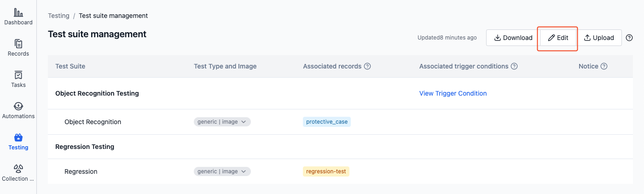Open the View Trigger Condition link

(x=453, y=93)
